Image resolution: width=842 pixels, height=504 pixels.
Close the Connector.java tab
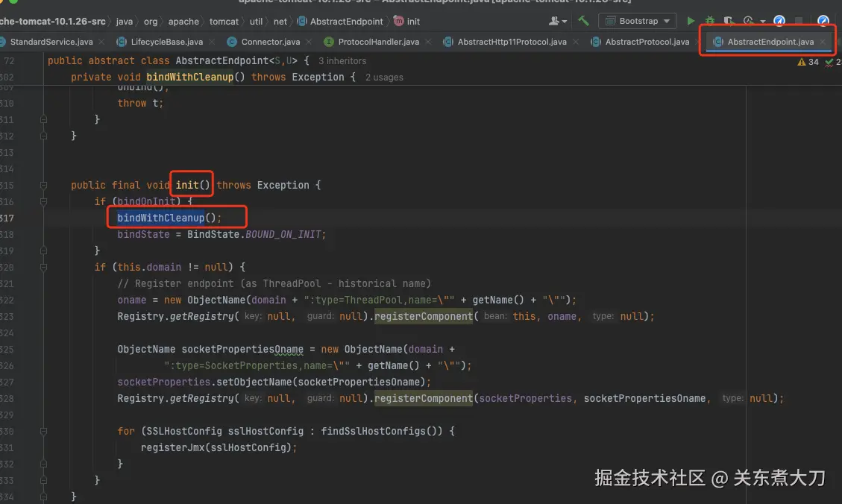pos(309,42)
